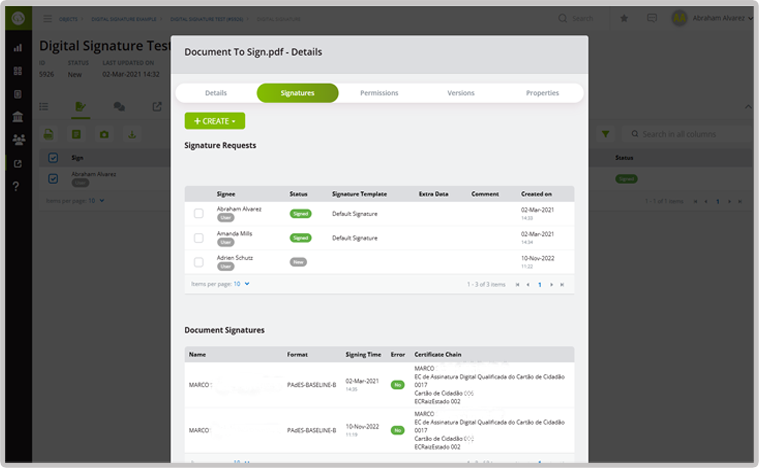Change items per page in Signature Requests

[x=242, y=284]
